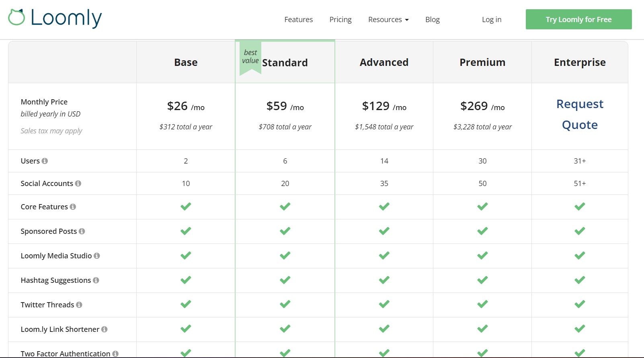Click the Standard plan Sponsored Posts checkmark
This screenshot has height=358, width=644.
285,231
